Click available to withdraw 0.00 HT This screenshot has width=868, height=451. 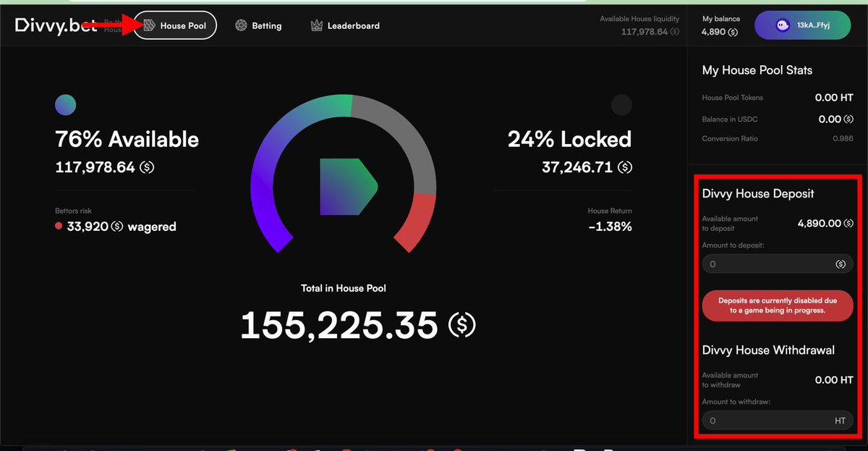point(834,380)
